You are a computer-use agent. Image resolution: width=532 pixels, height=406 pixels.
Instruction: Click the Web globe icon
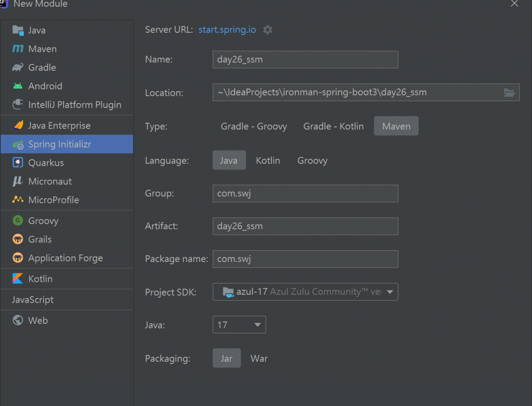(18, 320)
